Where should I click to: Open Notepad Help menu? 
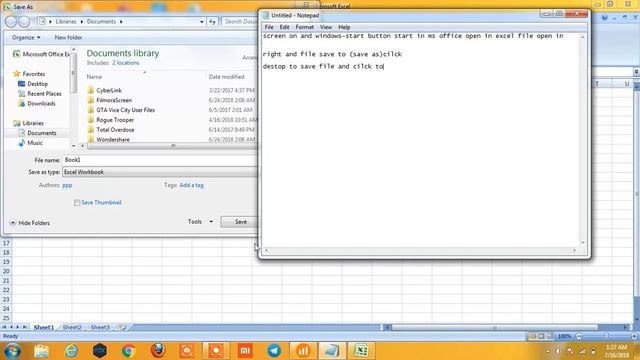pos(344,27)
